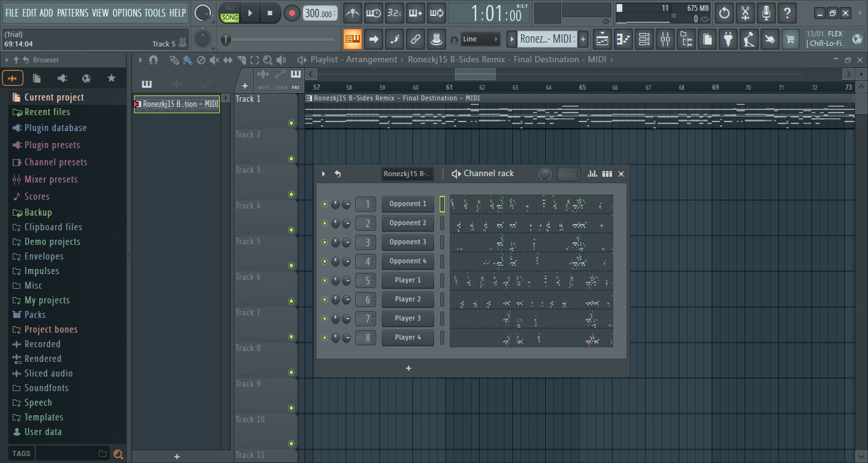This screenshot has width=868, height=463.
Task: Click the one-click audio recording microphone
Action: (x=766, y=13)
